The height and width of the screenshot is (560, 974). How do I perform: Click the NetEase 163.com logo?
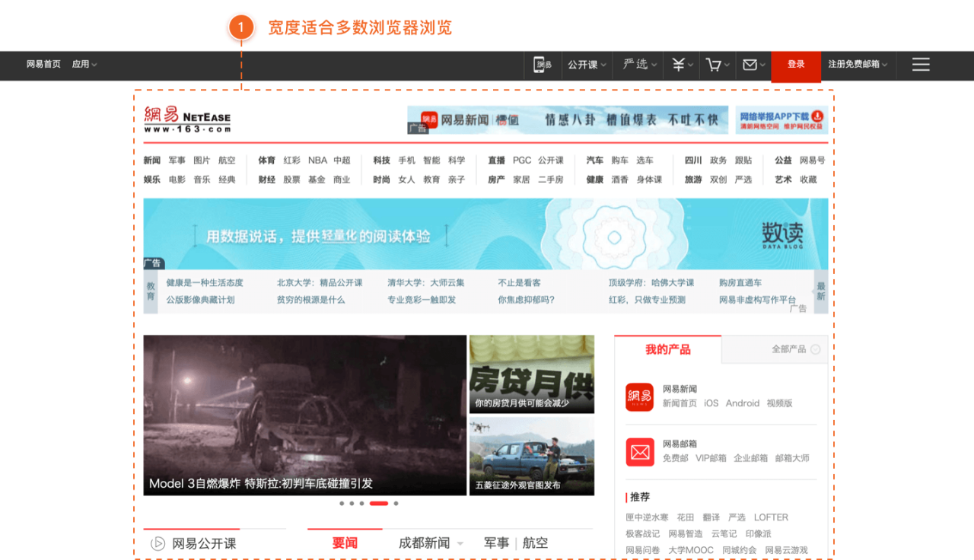pyautogui.click(x=187, y=119)
